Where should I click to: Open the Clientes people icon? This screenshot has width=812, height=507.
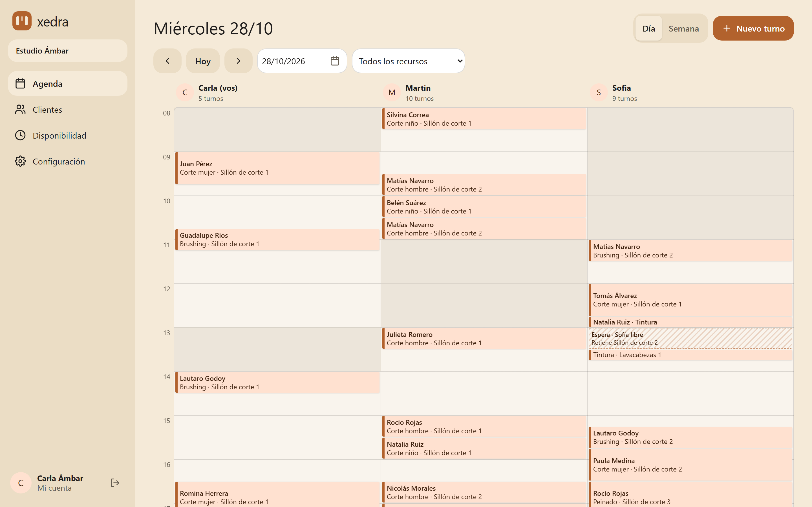[x=20, y=109]
